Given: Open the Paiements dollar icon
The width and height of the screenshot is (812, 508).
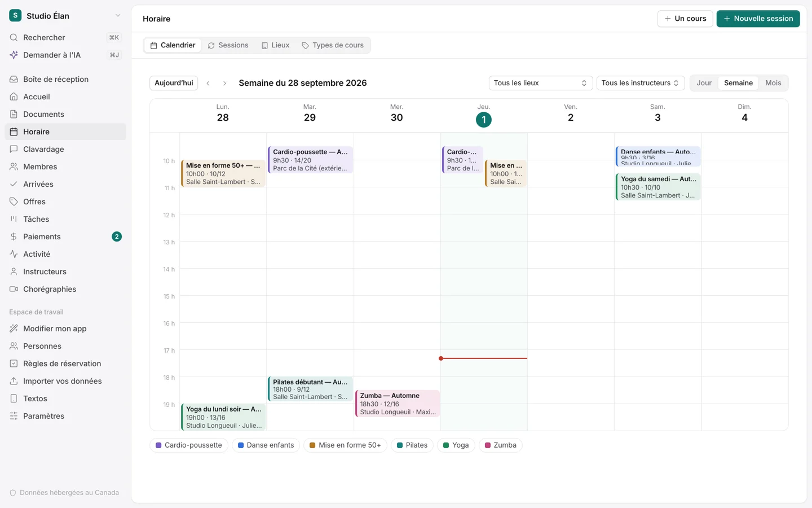Looking at the screenshot, I should [14, 237].
